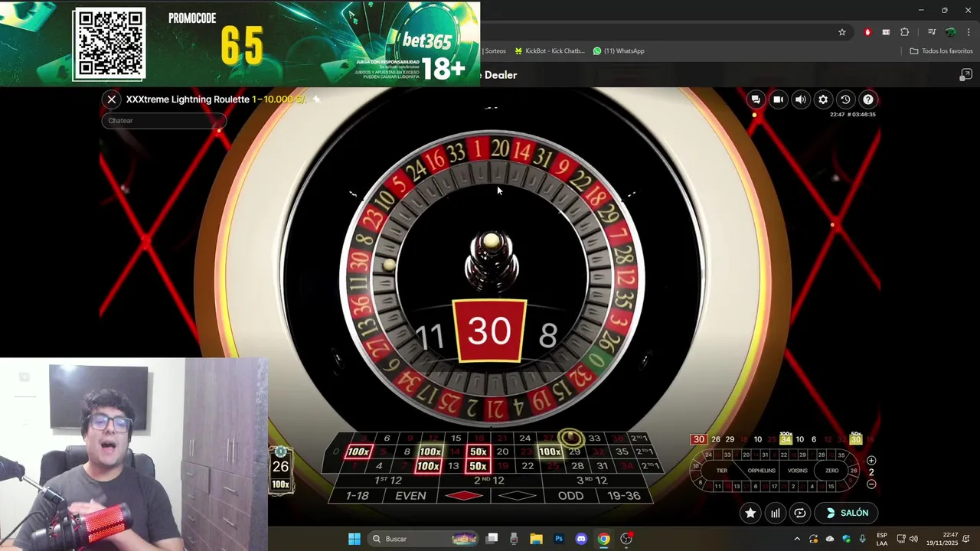This screenshot has height=551, width=980.
Task: Go to the SALÓN lobby button
Action: [x=846, y=513]
